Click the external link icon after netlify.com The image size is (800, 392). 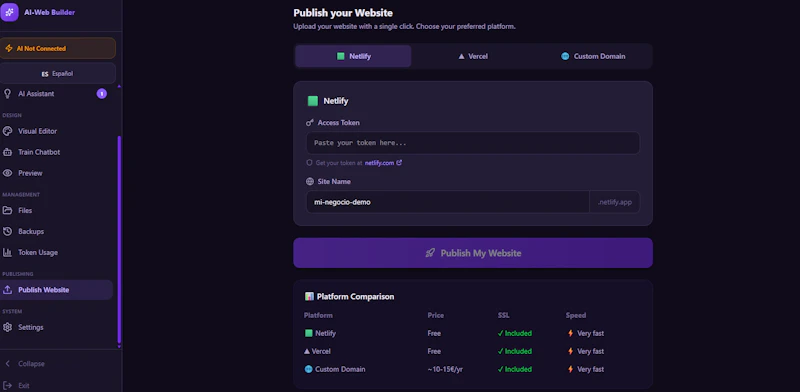pos(399,163)
